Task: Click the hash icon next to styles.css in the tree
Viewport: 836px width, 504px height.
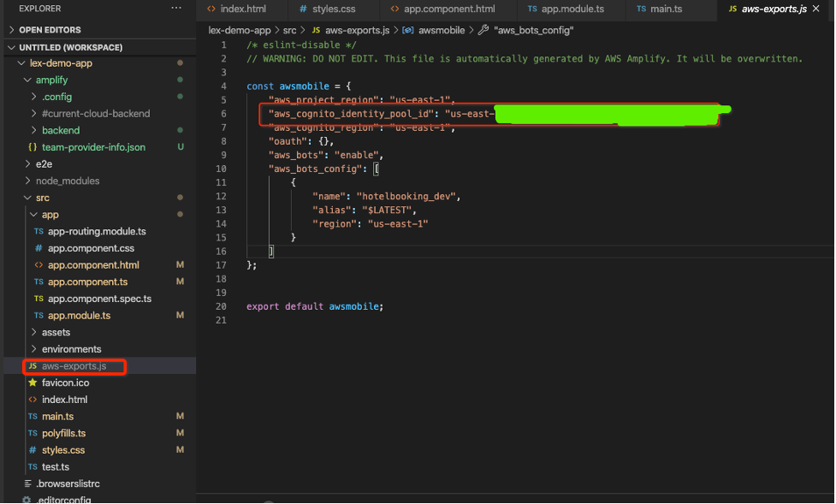Action: coord(33,450)
